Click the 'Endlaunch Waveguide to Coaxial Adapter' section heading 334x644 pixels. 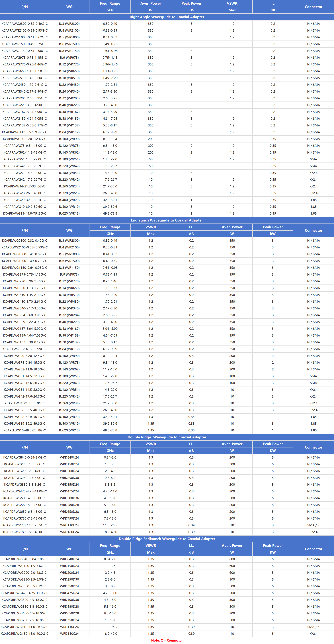point(167,220)
